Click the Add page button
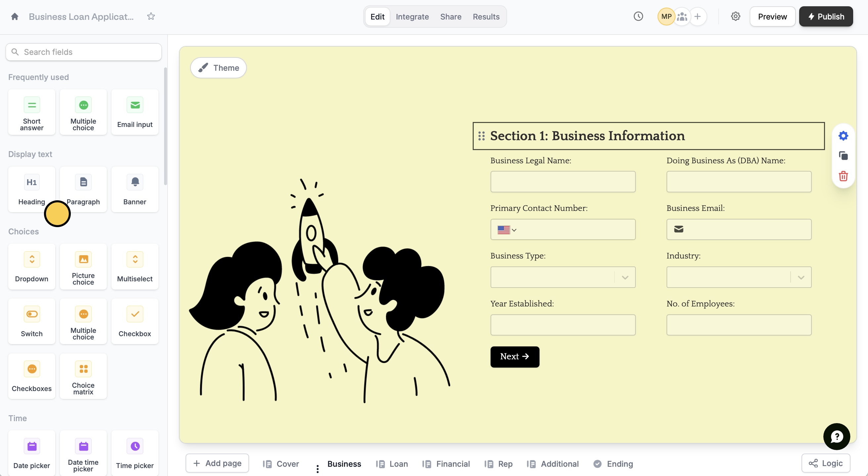The image size is (868, 476). 217,463
